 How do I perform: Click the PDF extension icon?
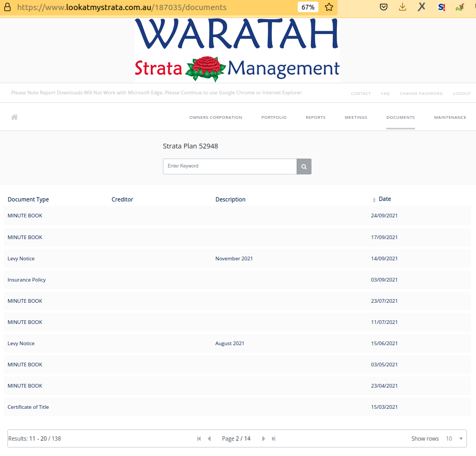(460, 7)
